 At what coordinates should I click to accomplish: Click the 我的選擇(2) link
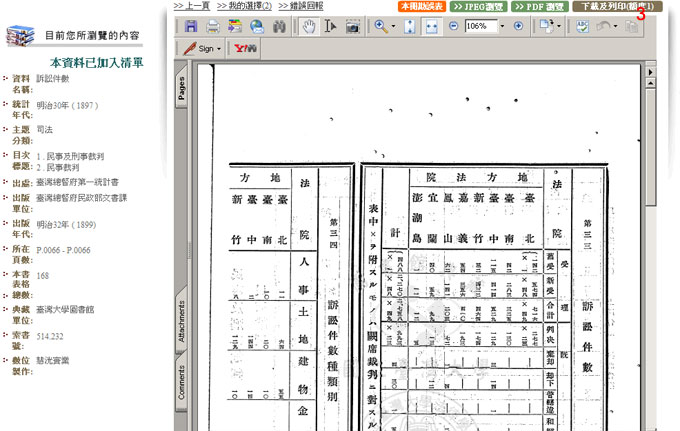243,6
